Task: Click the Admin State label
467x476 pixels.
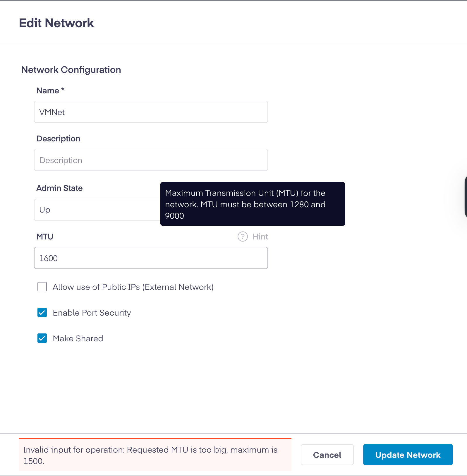Action: [x=59, y=188]
